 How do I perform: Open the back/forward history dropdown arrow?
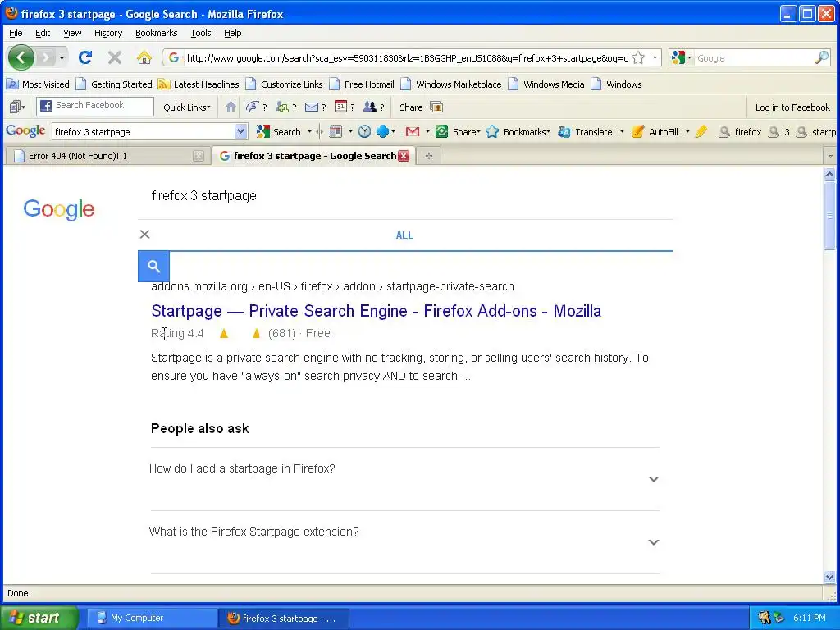pos(62,58)
